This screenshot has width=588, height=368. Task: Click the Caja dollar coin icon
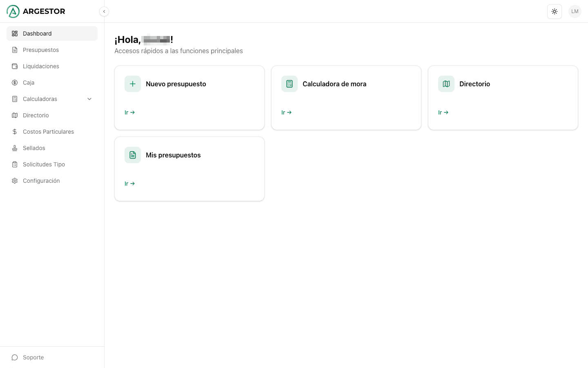(15, 83)
